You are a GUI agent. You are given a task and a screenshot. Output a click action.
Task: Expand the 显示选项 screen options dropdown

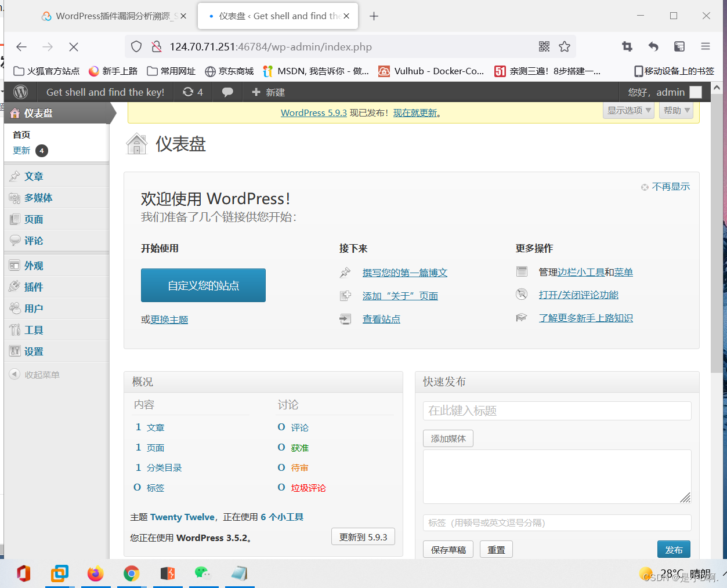629,110
